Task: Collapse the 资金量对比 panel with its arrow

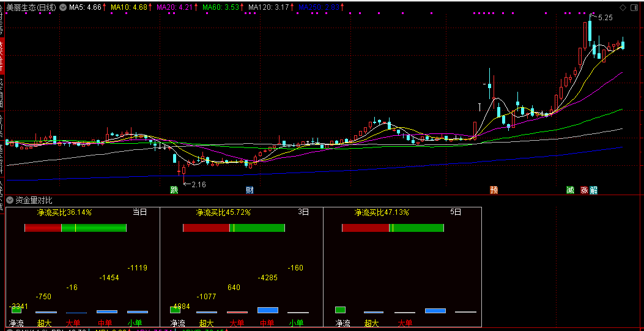Action: [x=10, y=201]
